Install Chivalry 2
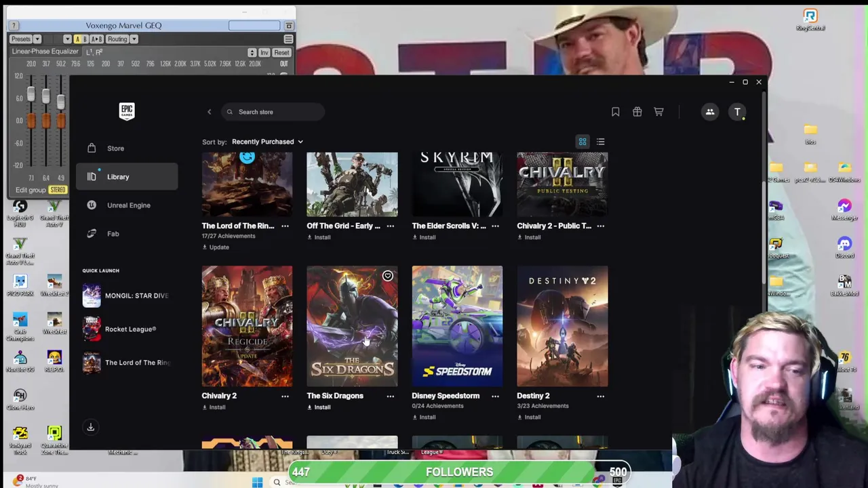The height and width of the screenshot is (488, 868). pos(214,407)
